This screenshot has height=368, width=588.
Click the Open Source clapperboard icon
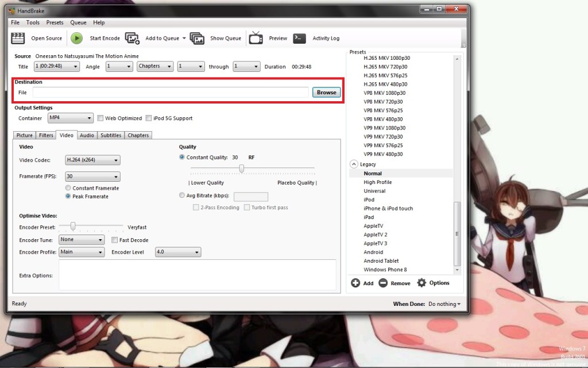pyautogui.click(x=18, y=38)
